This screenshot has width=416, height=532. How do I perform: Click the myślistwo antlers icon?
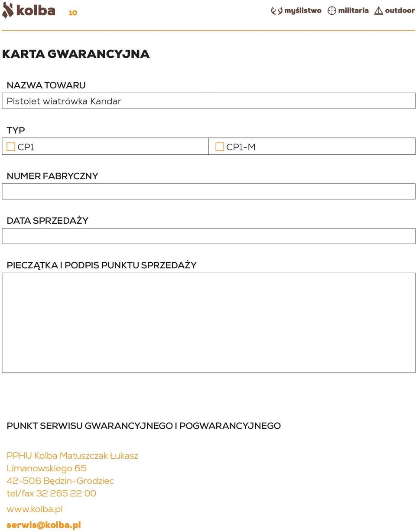(x=276, y=11)
